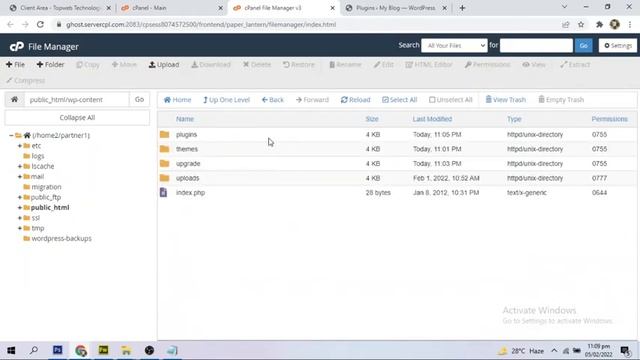Select the index.php file icon
This screenshot has width=640, height=360.
coord(163,192)
